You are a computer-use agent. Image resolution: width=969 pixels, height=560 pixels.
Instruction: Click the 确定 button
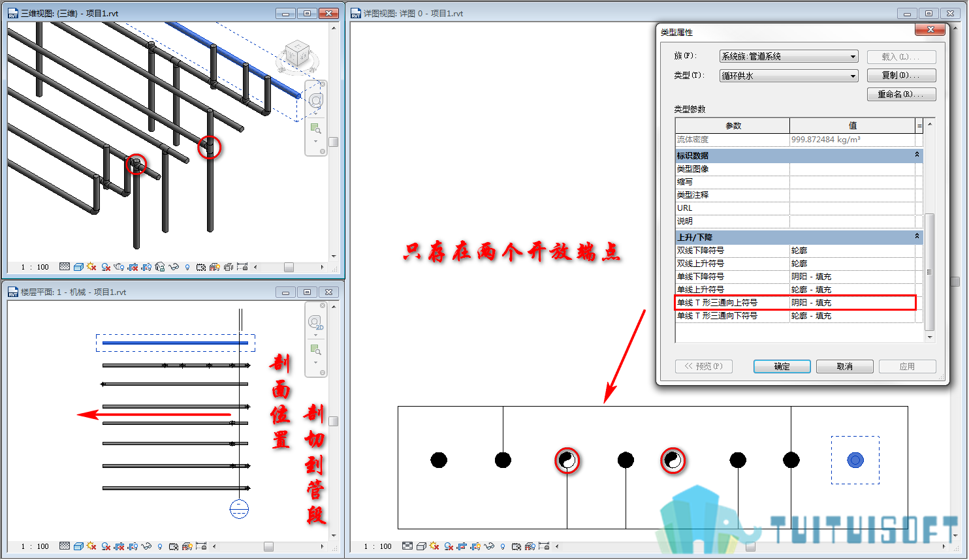(782, 367)
